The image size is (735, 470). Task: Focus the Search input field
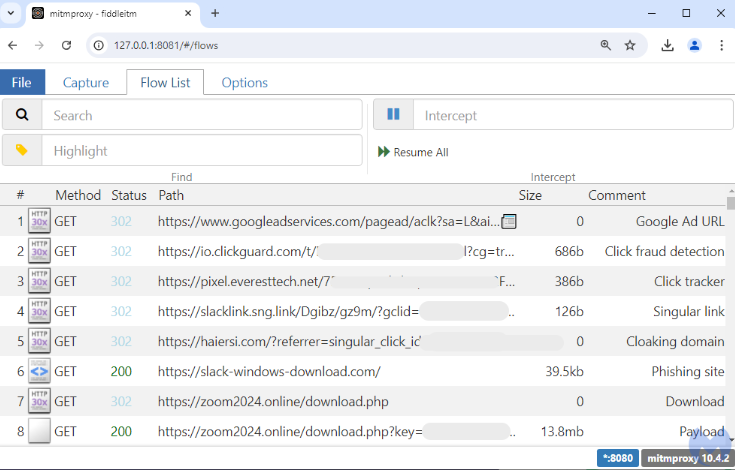click(202, 115)
